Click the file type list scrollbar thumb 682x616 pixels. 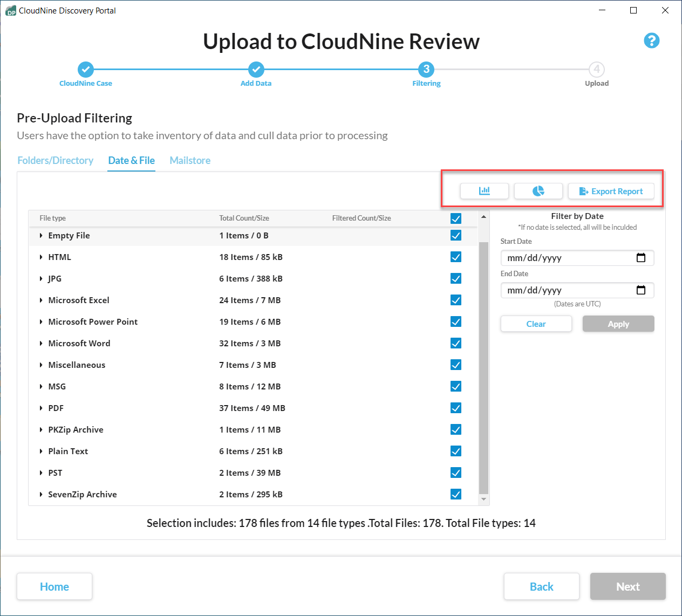[x=483, y=368]
